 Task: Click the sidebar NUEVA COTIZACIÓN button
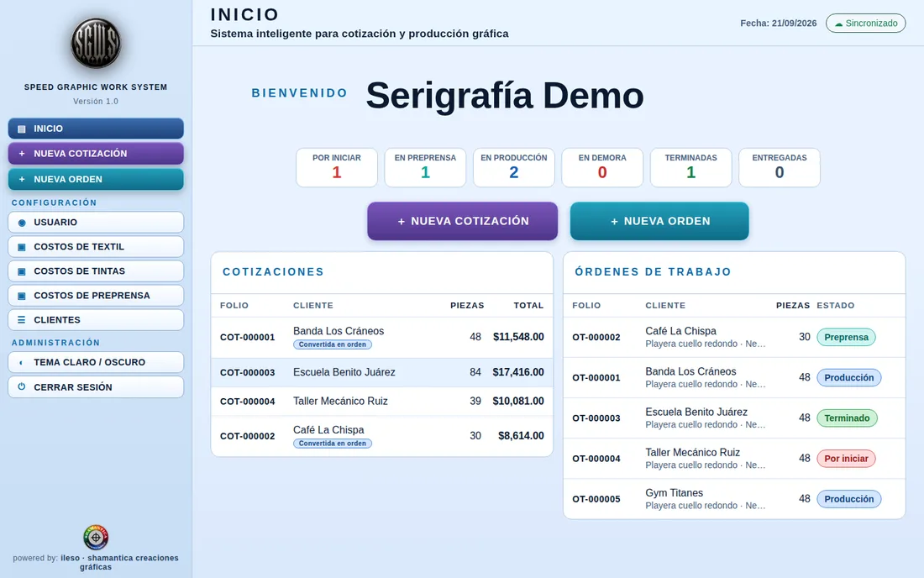[x=96, y=153]
